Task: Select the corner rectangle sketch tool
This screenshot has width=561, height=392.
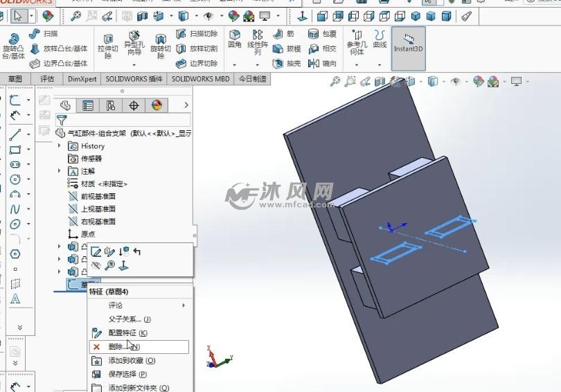Action: coord(15,150)
